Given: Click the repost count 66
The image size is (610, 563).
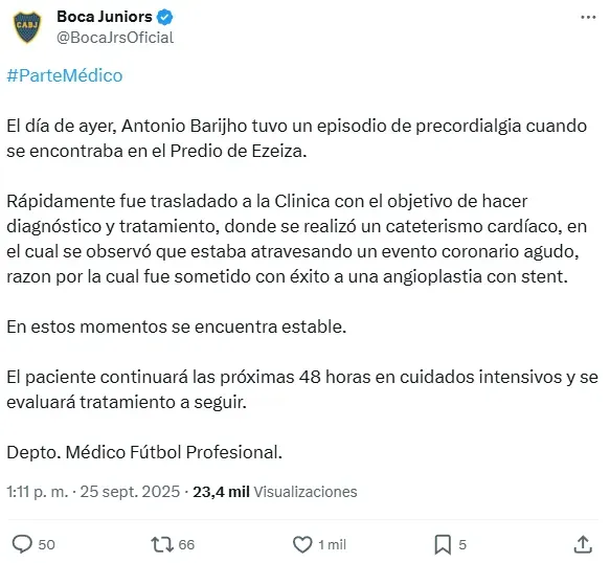Looking at the screenshot, I should coord(186,545).
